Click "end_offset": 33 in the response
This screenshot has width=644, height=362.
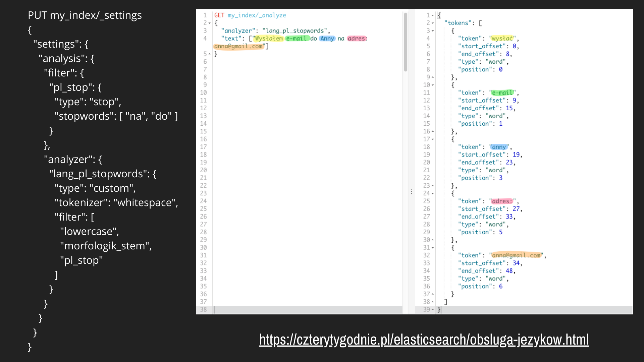pos(486,217)
